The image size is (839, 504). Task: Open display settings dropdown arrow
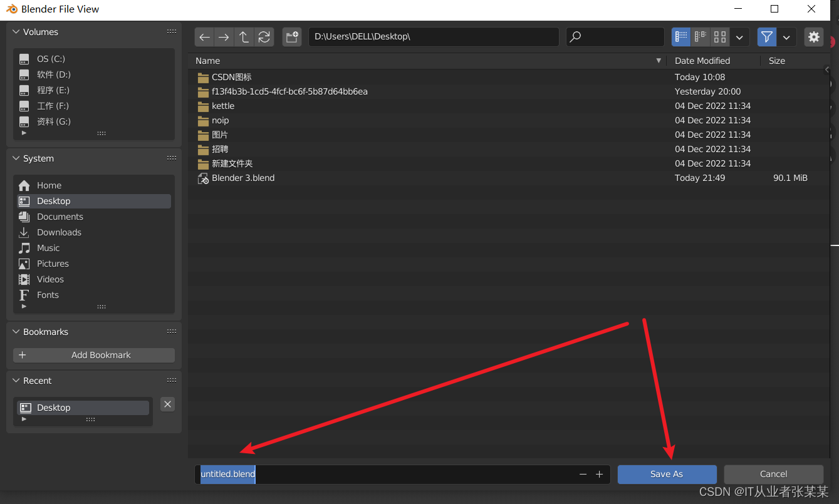(x=739, y=37)
